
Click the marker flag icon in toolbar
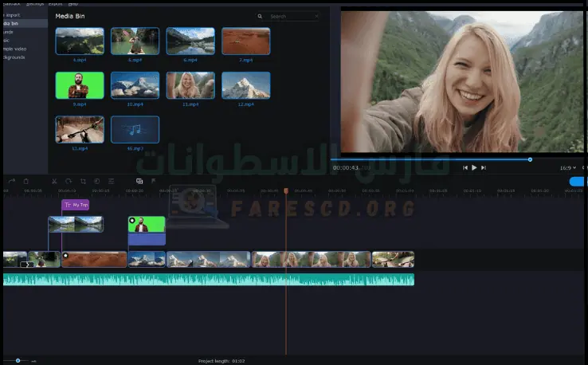click(x=154, y=181)
